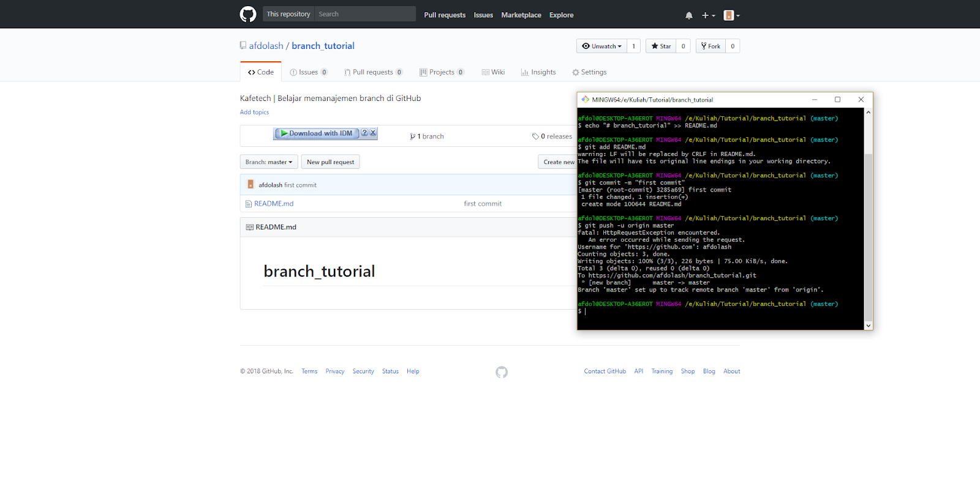Screen dimensions: 980x489
Task: Click the footer GitHub logo icon
Action: [x=502, y=372]
